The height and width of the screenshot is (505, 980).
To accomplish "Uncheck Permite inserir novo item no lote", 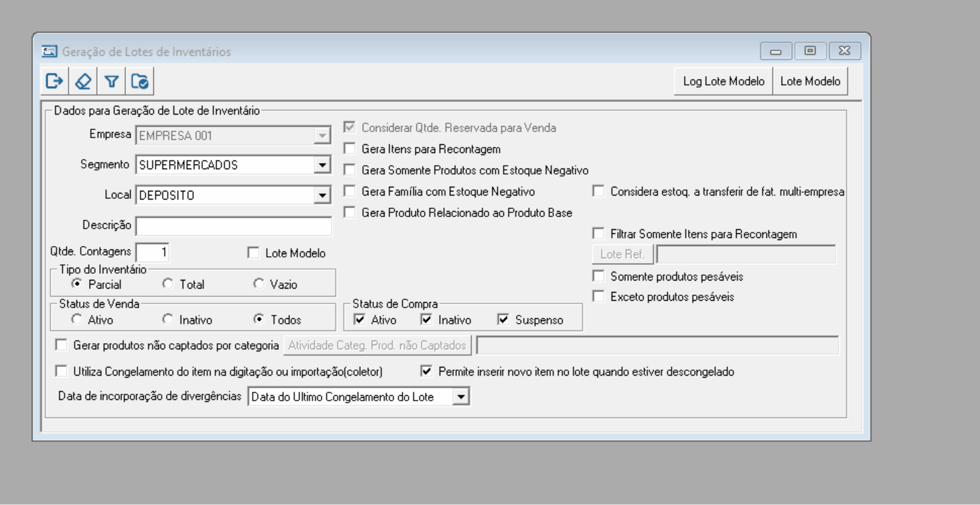I will tap(426, 371).
